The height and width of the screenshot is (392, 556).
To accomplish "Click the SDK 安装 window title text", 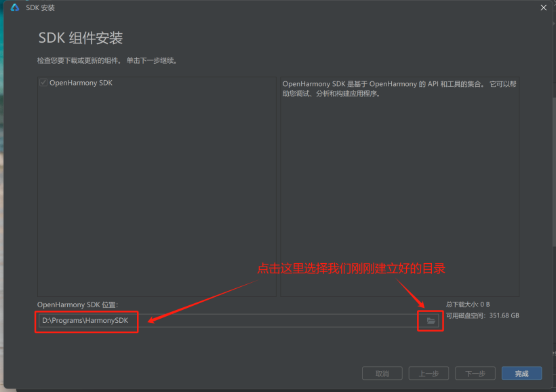I will (40, 7).
